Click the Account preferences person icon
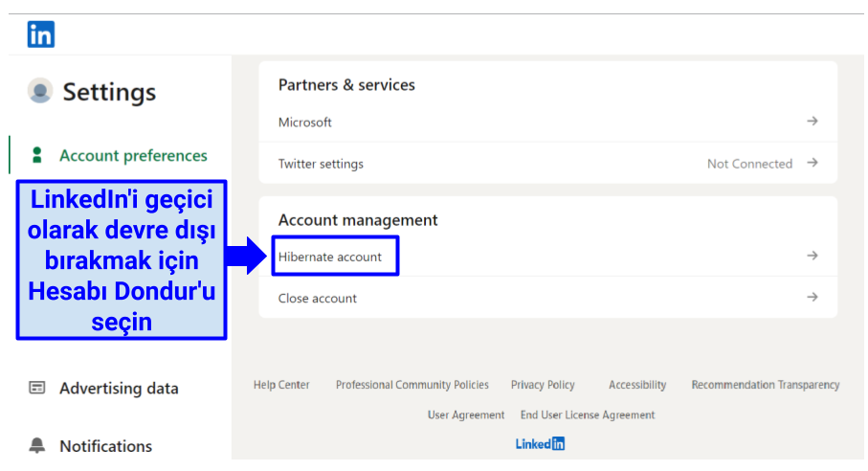The image size is (868, 471). [x=37, y=155]
